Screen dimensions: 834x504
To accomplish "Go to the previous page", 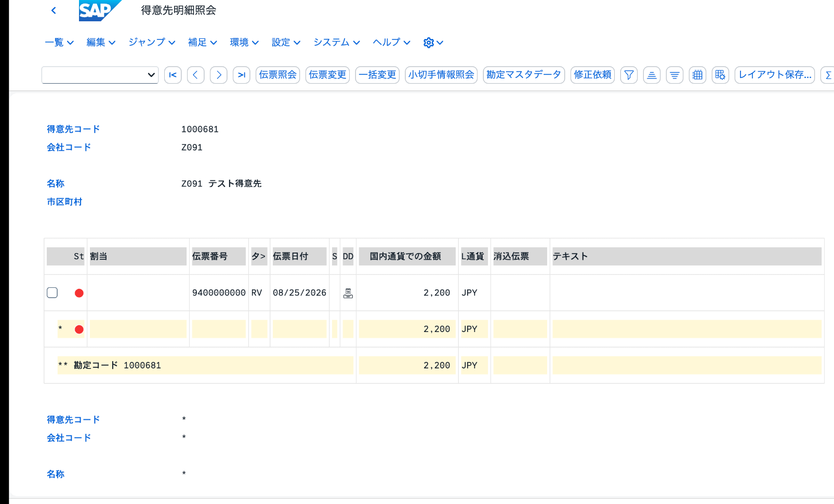I will pos(195,75).
